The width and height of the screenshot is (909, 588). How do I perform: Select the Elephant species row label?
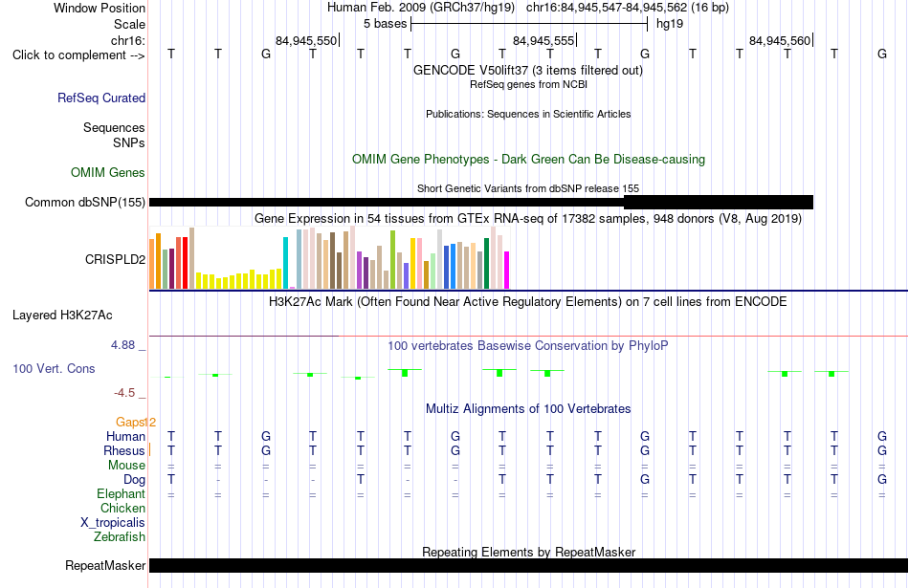(121, 494)
